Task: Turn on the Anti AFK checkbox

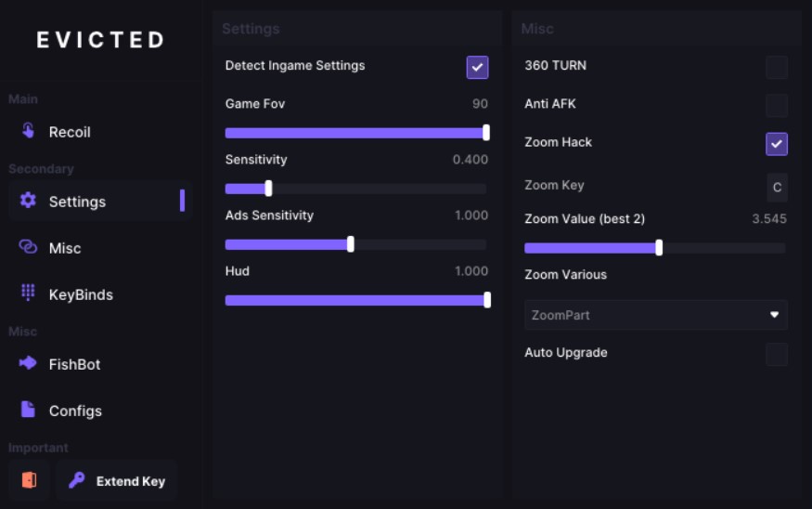Action: 777,105
